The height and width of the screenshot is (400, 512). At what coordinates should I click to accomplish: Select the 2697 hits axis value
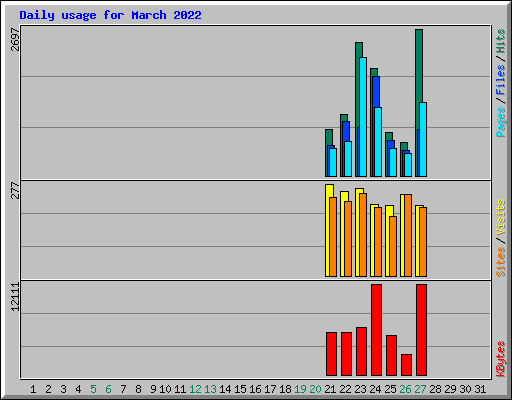15,40
